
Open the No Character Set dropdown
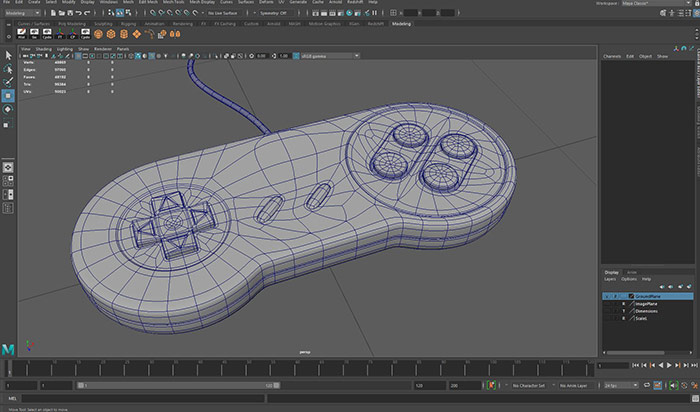[531, 385]
